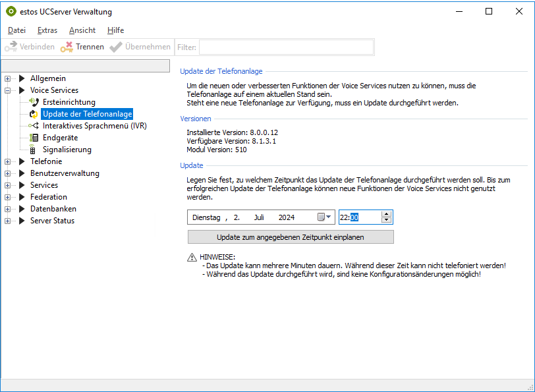Open the Extras menu

pos(47,30)
